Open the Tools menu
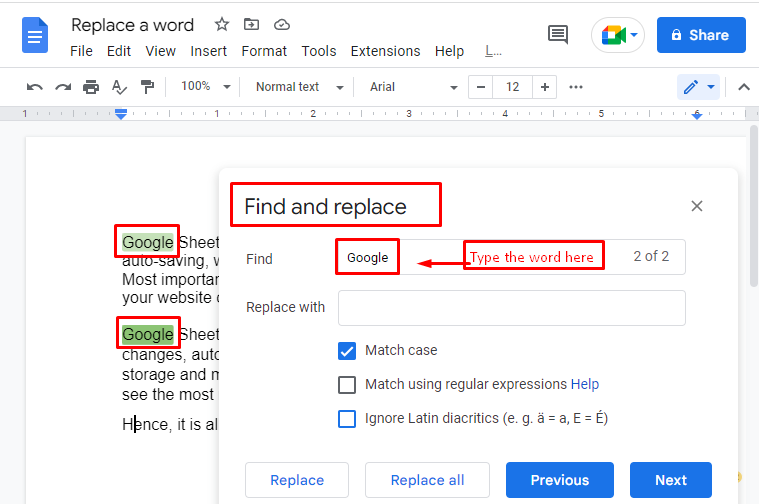The height and width of the screenshot is (504, 759). [x=319, y=51]
